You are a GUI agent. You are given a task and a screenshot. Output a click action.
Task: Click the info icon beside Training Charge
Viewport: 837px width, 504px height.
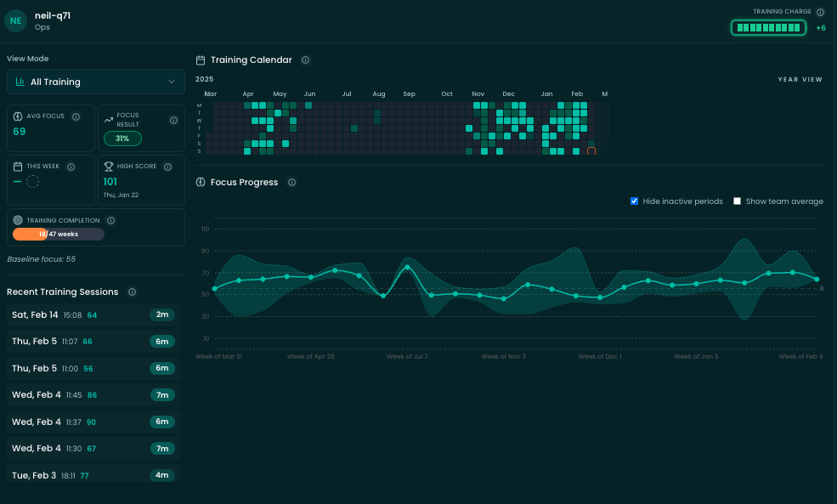820,12
